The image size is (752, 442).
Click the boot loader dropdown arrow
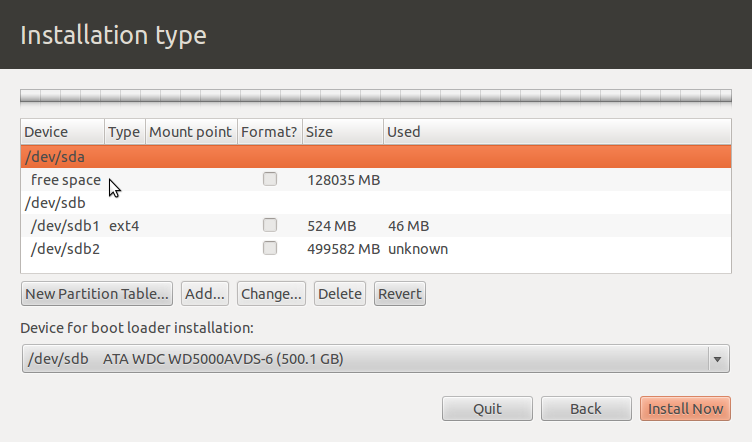point(716,359)
